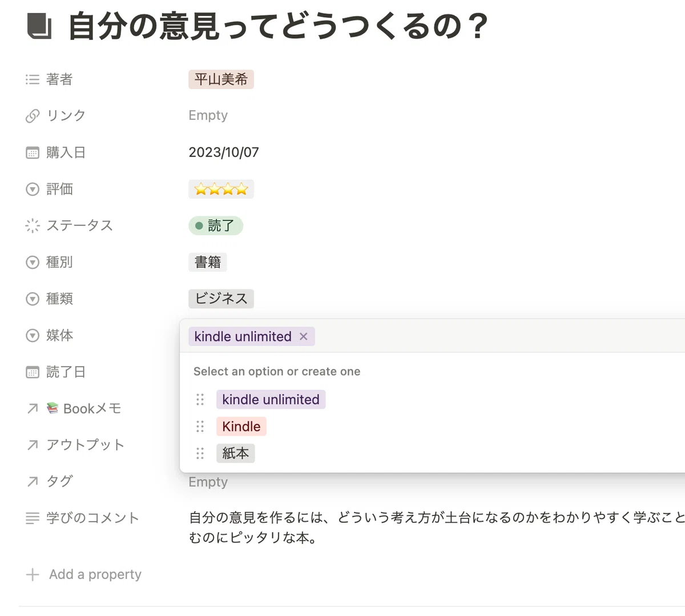Click the option search field after kindle unlimited tag
The width and height of the screenshot is (685, 616).
(x=499, y=336)
